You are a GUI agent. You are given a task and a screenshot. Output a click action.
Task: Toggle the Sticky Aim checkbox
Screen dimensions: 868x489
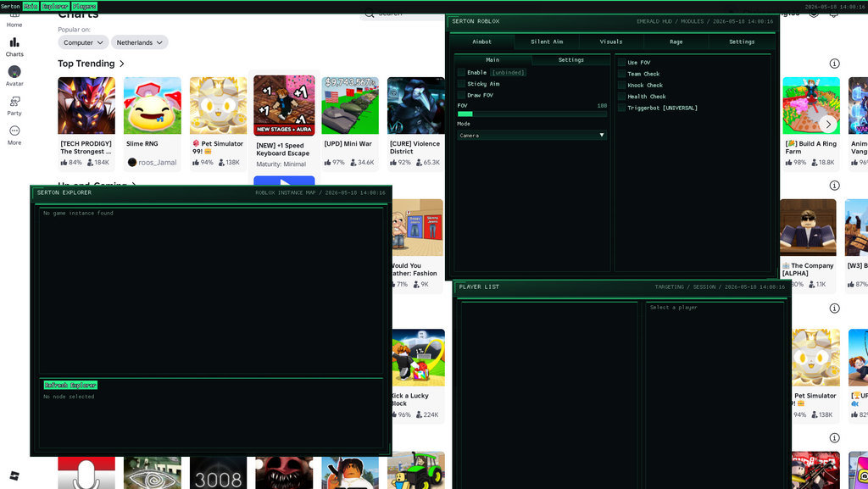coord(461,84)
